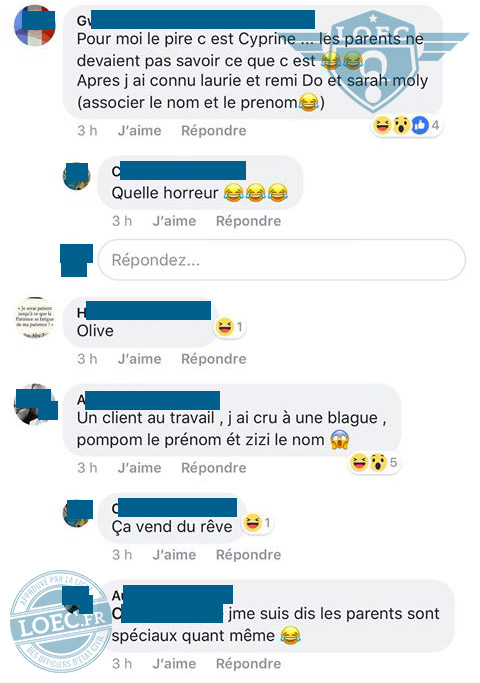This screenshot has height=683, width=480.
Task: Reply to the Cyprine comment
Action: click(x=213, y=131)
